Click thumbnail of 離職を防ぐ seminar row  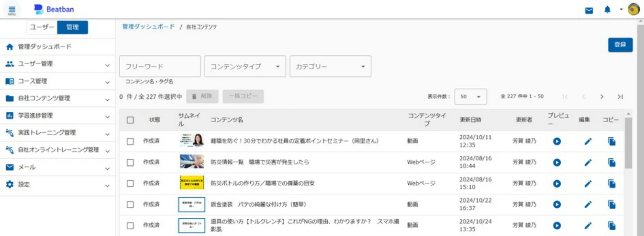coord(192,141)
